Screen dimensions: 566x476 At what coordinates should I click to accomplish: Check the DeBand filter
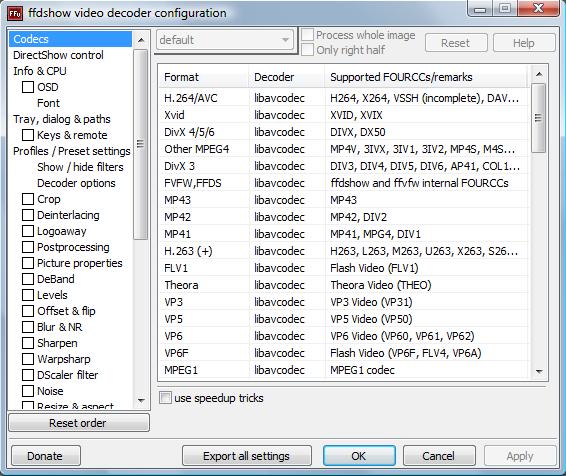(x=28, y=279)
